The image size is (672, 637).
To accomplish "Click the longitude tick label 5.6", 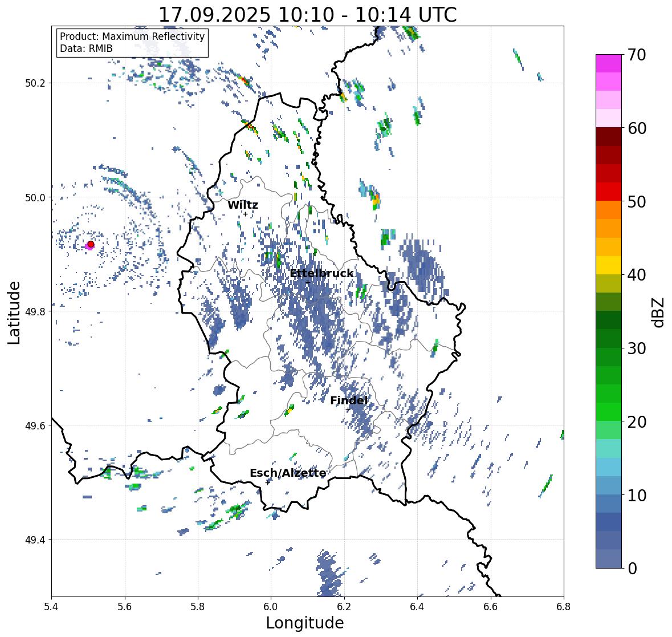I will 125,606.
